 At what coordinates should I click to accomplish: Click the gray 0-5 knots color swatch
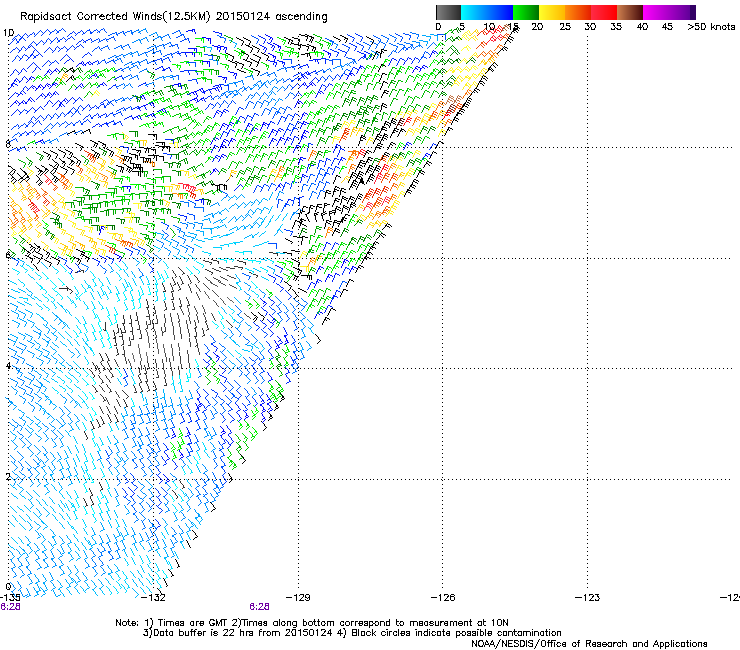(448, 12)
